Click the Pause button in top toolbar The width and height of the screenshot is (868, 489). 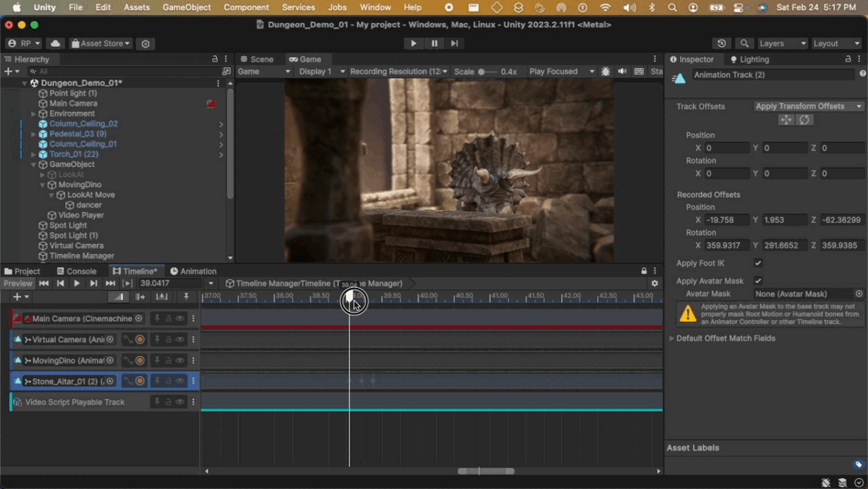pyautogui.click(x=434, y=43)
